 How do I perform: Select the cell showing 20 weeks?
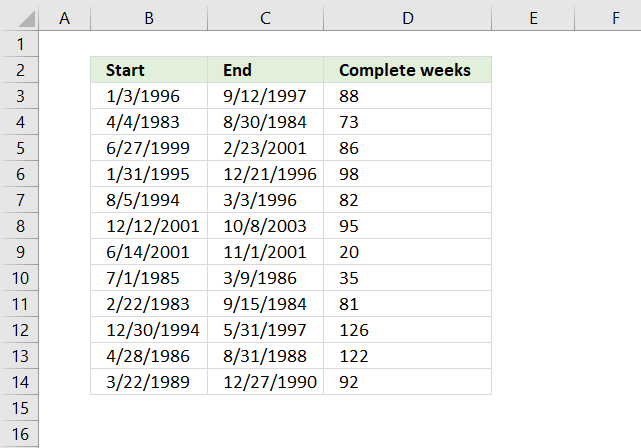408,252
